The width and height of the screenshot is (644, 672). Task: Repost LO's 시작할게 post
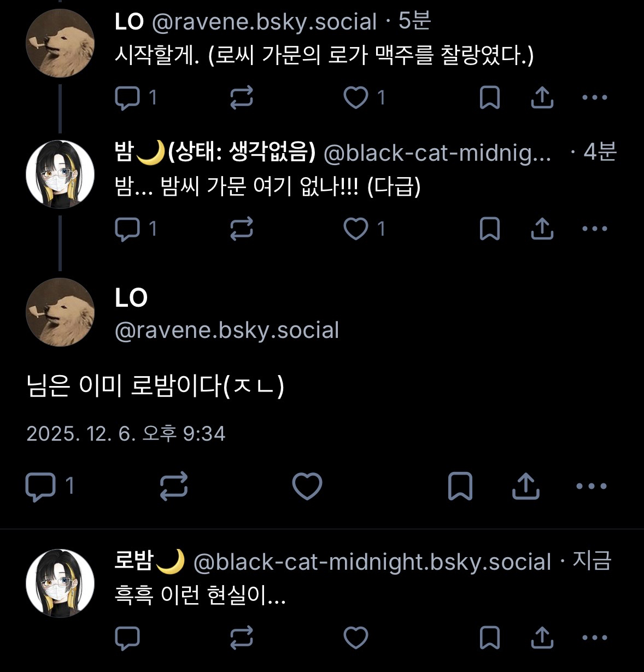(242, 98)
